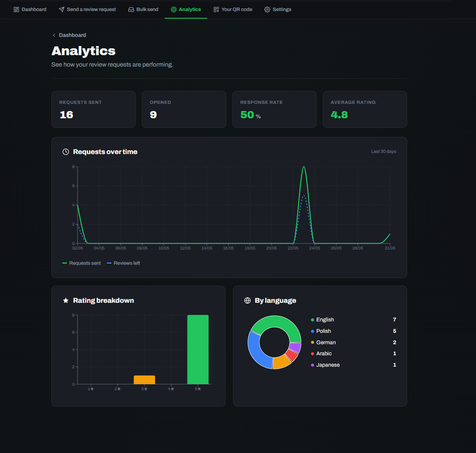This screenshot has height=453, width=476.
Task: Click the Reviews left legend entry
Action: pos(124,263)
